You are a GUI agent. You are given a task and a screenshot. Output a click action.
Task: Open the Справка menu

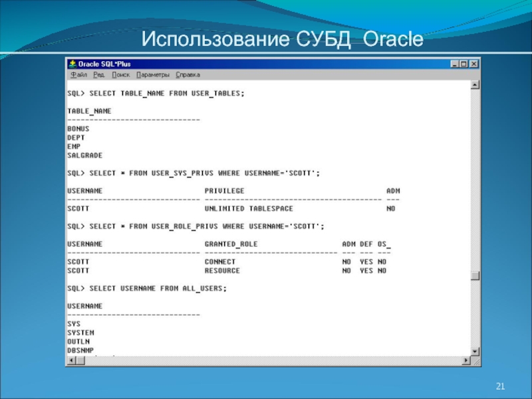coord(188,74)
